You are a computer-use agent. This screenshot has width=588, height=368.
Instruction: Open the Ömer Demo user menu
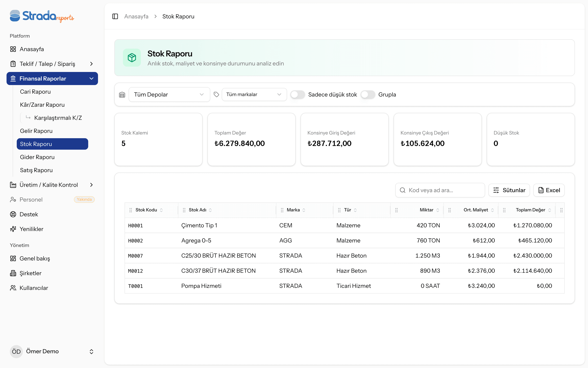pyautogui.click(x=52, y=351)
